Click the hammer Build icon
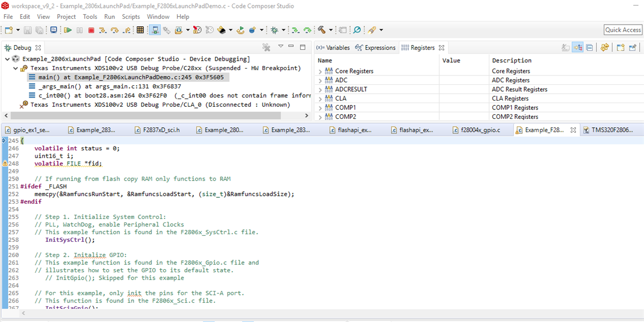Screen dimensions: 644x322 point(321,30)
